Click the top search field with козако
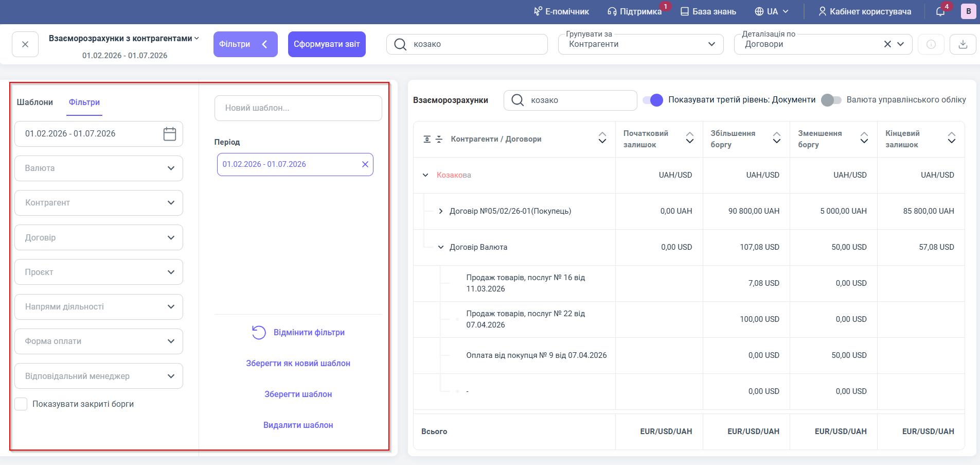The image size is (980, 465). 467,44
